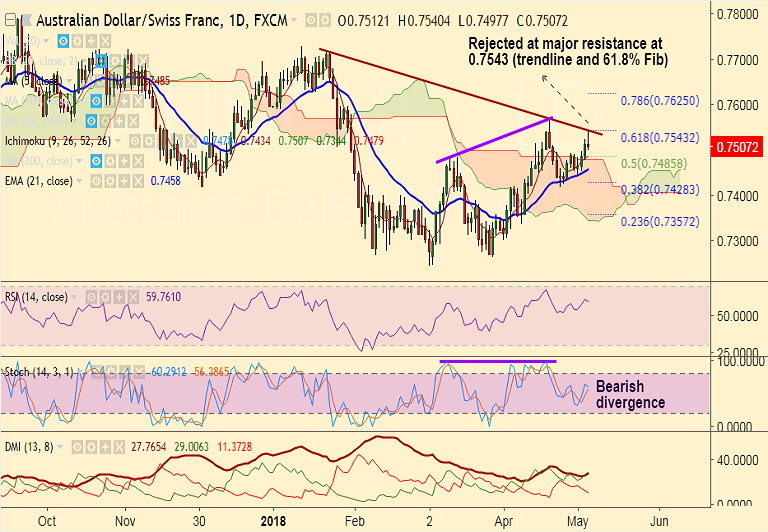Viewport: 768px width, 532px height.
Task: Click plus icon on EMA (21, close) row
Action: [x=124, y=181]
